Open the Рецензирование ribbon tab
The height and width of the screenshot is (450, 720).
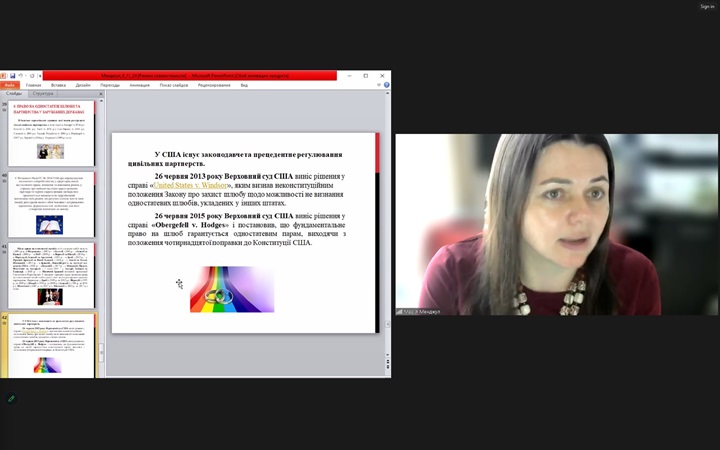(x=214, y=85)
